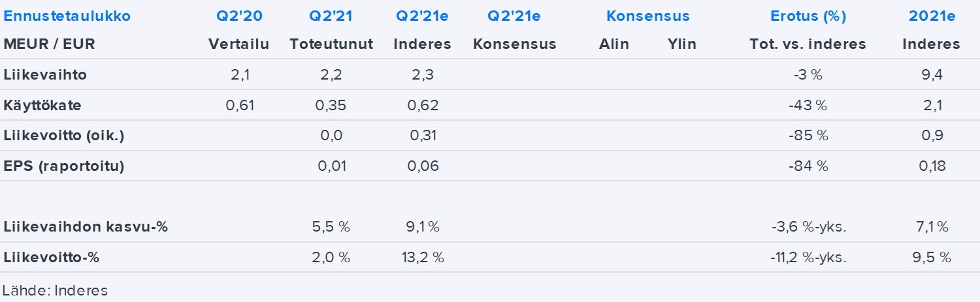Select the Q2'20 column header
The image size is (980, 302).
[x=239, y=16]
